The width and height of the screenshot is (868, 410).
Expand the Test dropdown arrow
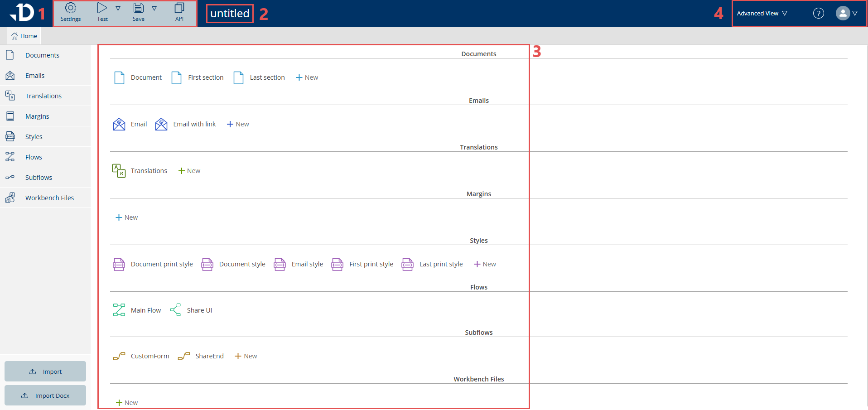[118, 9]
